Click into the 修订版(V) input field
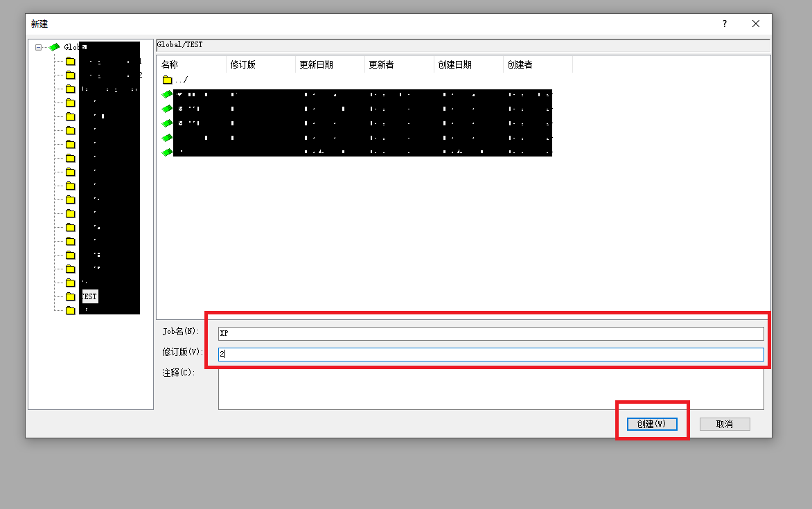This screenshot has height=509, width=812. [x=491, y=354]
